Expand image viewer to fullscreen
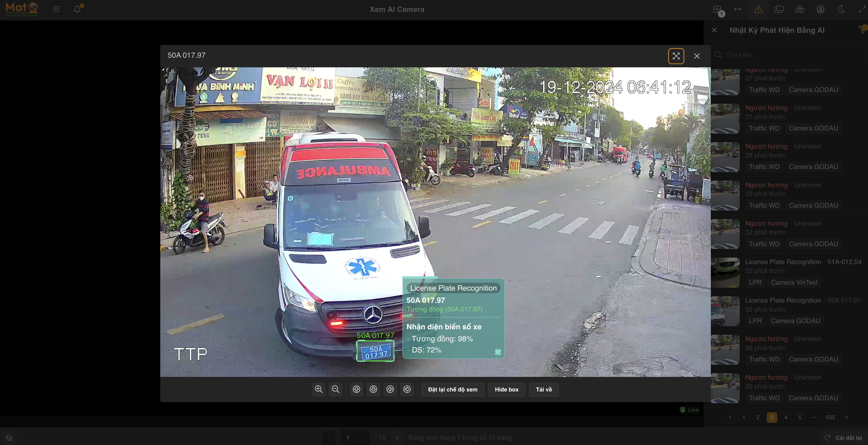The height and width of the screenshot is (445, 868). pos(676,56)
